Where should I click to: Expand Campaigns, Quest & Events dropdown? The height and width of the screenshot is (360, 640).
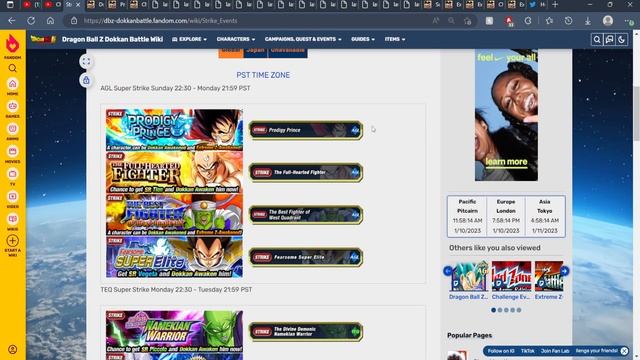click(303, 39)
